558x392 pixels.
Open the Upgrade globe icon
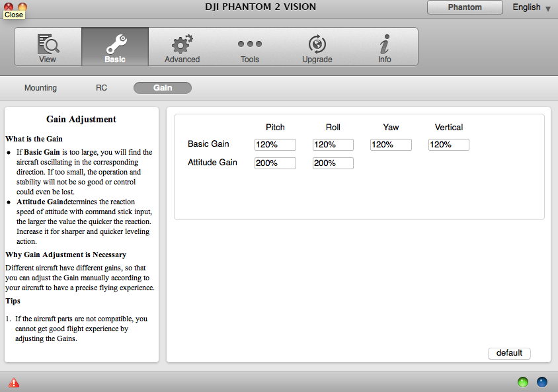[x=317, y=44]
